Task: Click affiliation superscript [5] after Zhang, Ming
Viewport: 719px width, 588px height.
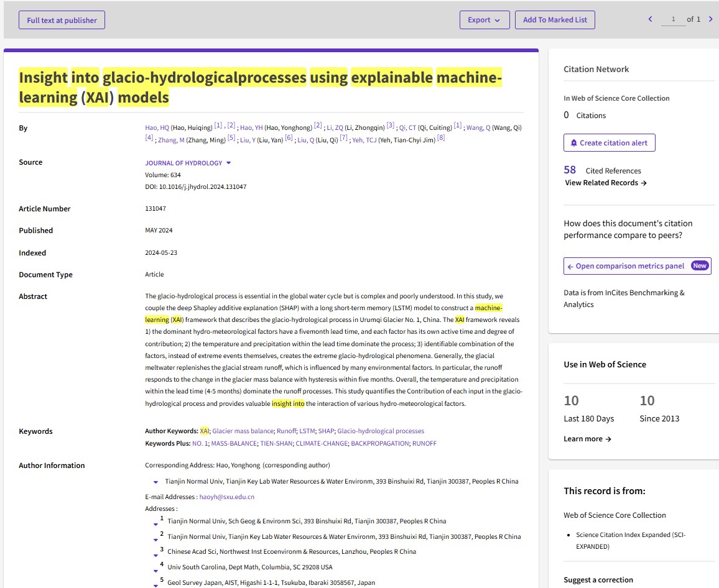Action: click(231, 137)
